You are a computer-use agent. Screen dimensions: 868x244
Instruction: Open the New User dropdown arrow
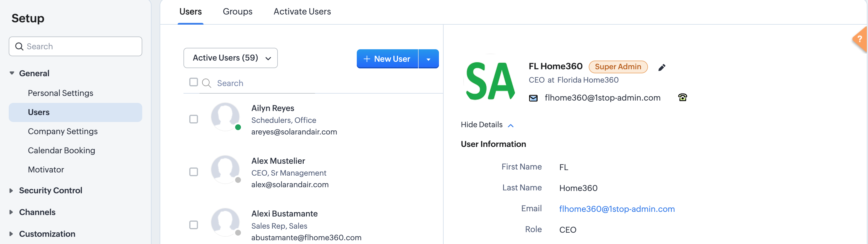[428, 59]
